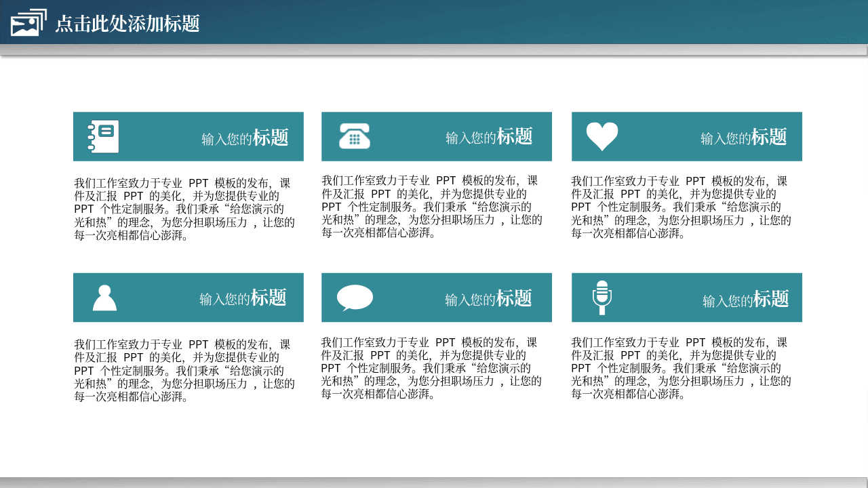The width and height of the screenshot is (868, 488).
Task: Click the picture icon in the slide header
Action: (x=28, y=22)
